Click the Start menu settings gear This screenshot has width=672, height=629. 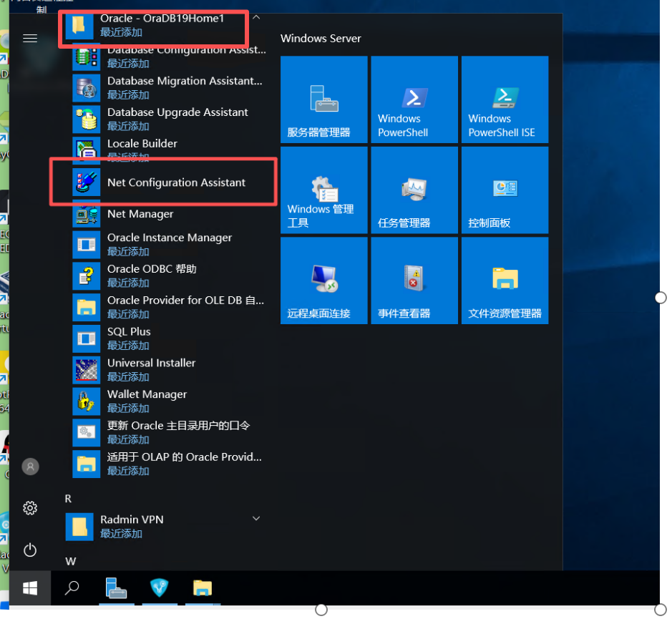[30, 508]
